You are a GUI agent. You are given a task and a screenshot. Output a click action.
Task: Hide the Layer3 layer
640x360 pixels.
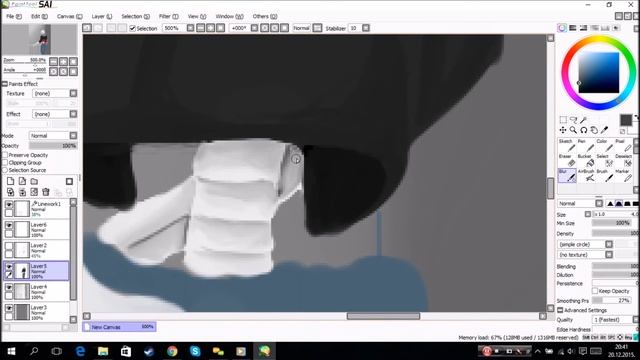[9, 308]
